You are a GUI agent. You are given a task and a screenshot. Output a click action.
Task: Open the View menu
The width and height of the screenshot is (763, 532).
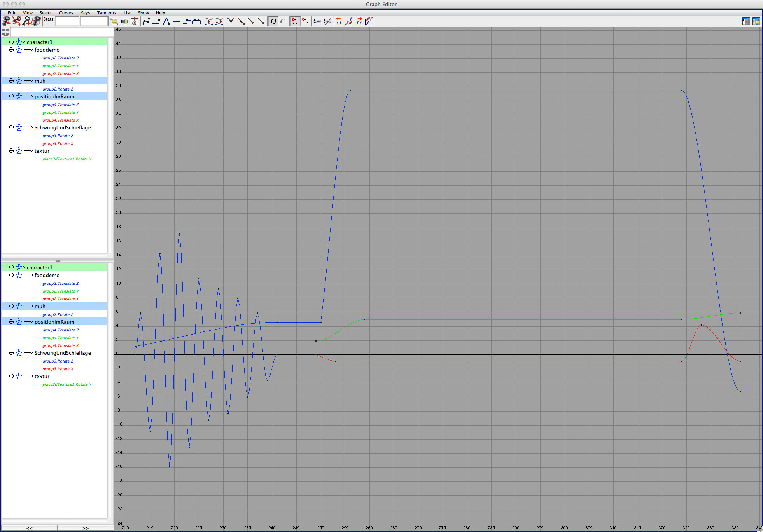click(x=28, y=13)
